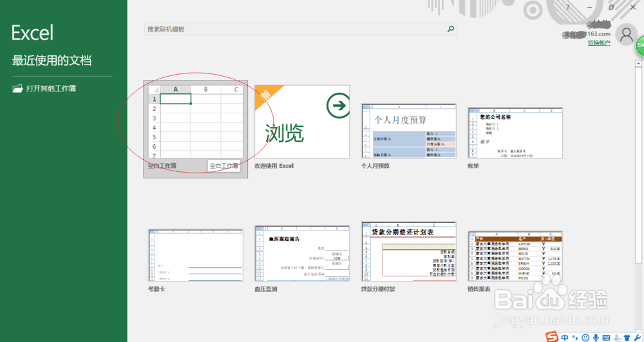644x342 pixels.
Task: Click the scrollbar up arrow of template list
Action: click(638, 63)
